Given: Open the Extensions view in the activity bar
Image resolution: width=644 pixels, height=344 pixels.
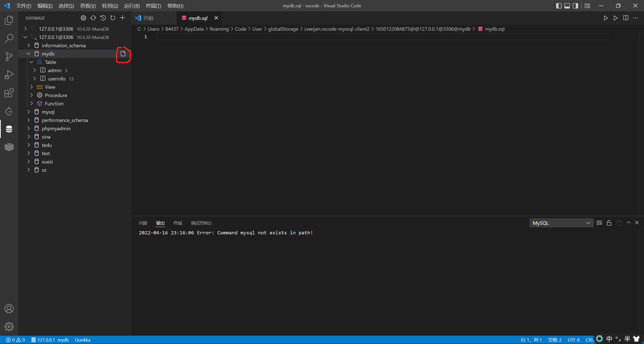Looking at the screenshot, I should pos(9,93).
